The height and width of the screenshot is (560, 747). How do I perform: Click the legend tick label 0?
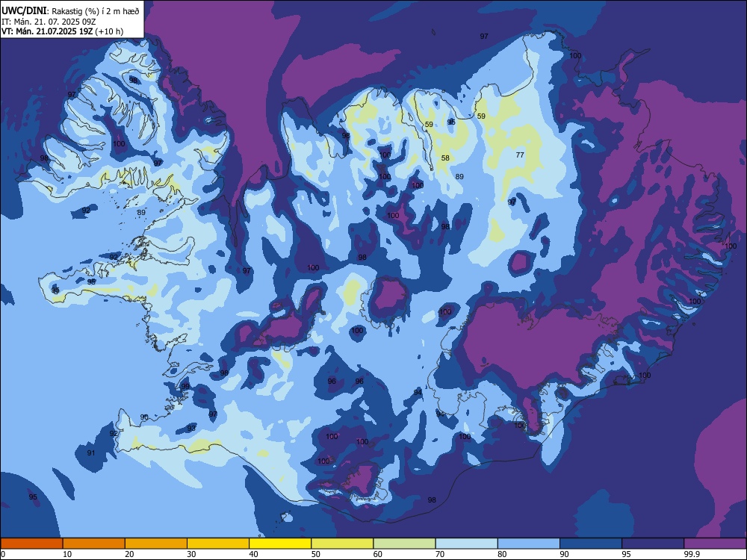pyautogui.click(x=3, y=554)
